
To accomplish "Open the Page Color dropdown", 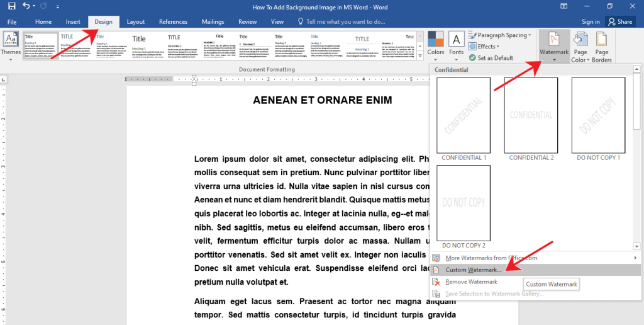I will coord(580,47).
